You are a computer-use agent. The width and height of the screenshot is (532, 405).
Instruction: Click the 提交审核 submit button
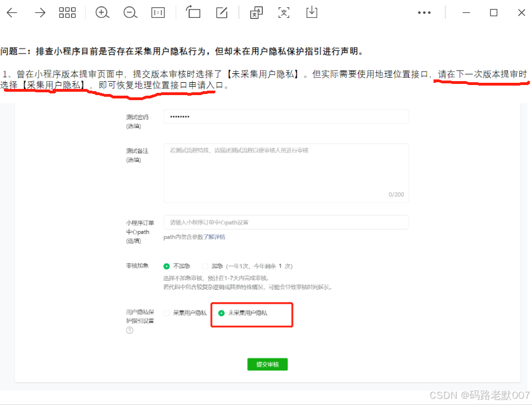tap(267, 364)
